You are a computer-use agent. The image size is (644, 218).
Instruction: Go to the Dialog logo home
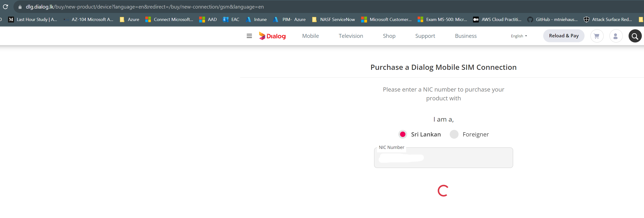(x=272, y=36)
